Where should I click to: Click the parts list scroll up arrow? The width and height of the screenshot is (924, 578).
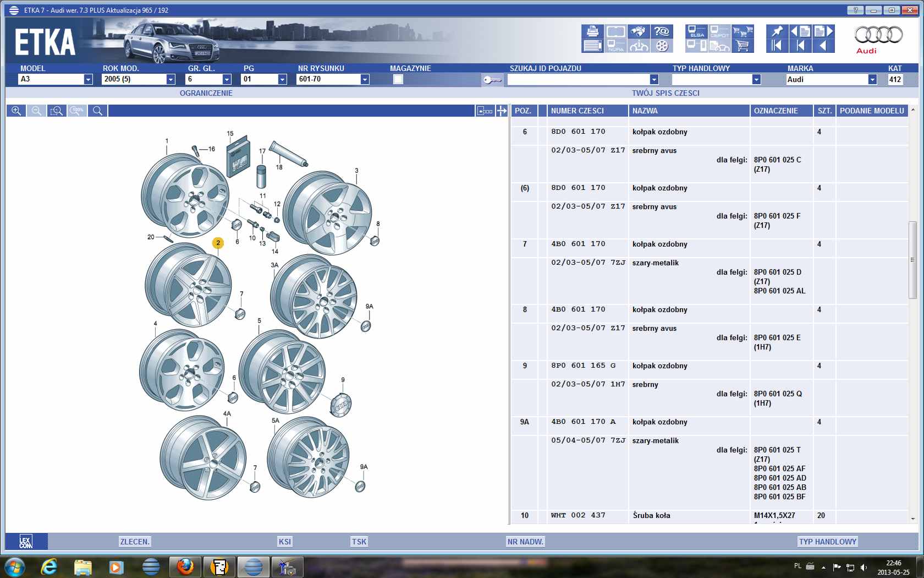(x=913, y=111)
